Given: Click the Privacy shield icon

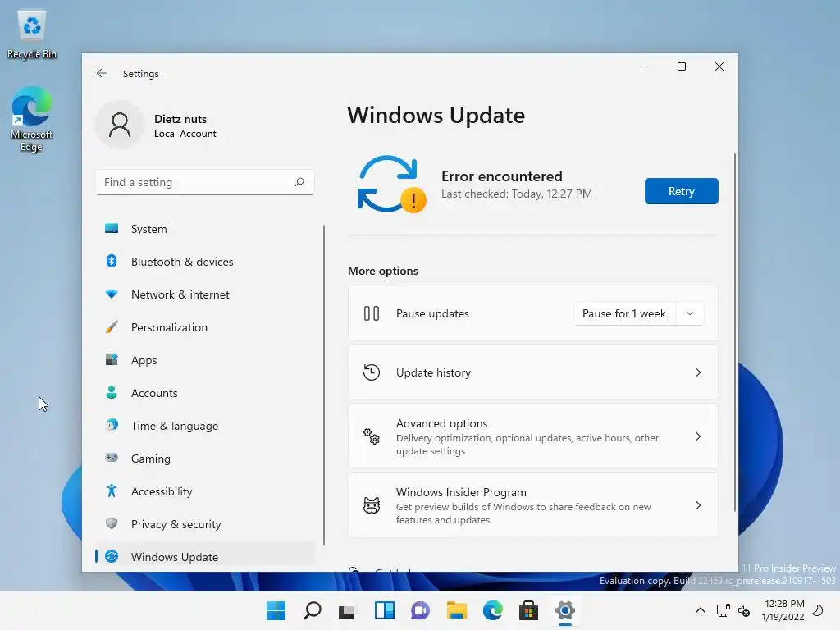Looking at the screenshot, I should (112, 523).
